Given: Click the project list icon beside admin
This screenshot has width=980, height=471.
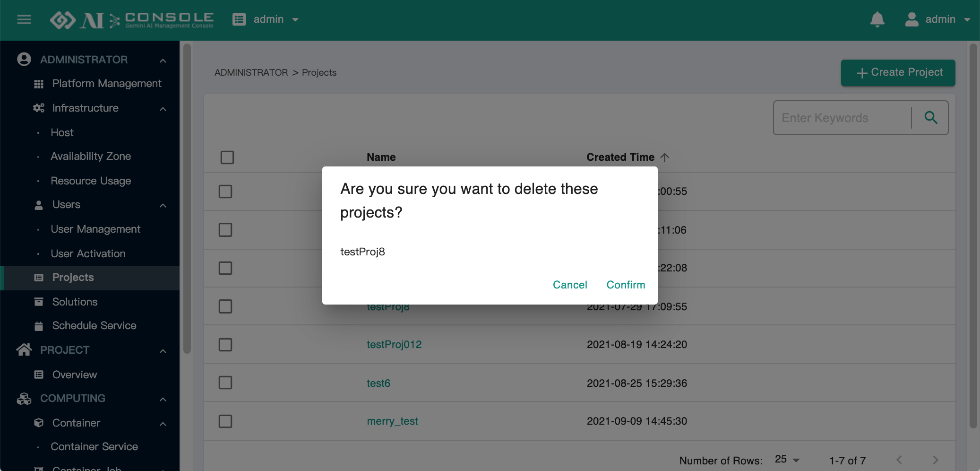Looking at the screenshot, I should 239,19.
